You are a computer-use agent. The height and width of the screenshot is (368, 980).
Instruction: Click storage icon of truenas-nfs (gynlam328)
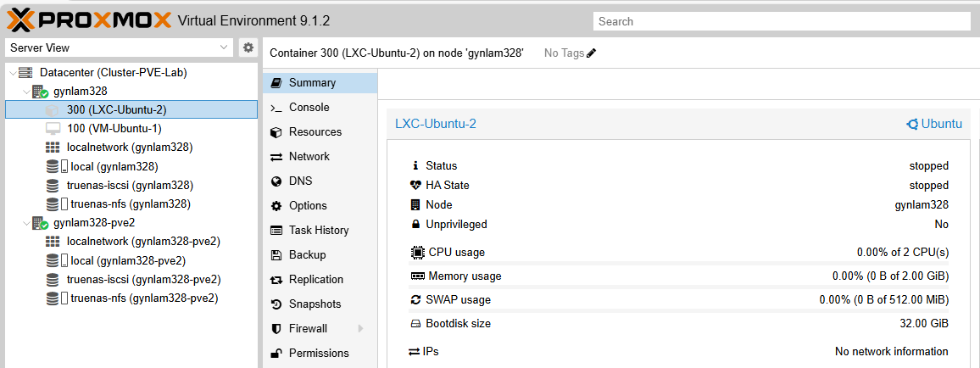[x=57, y=204]
